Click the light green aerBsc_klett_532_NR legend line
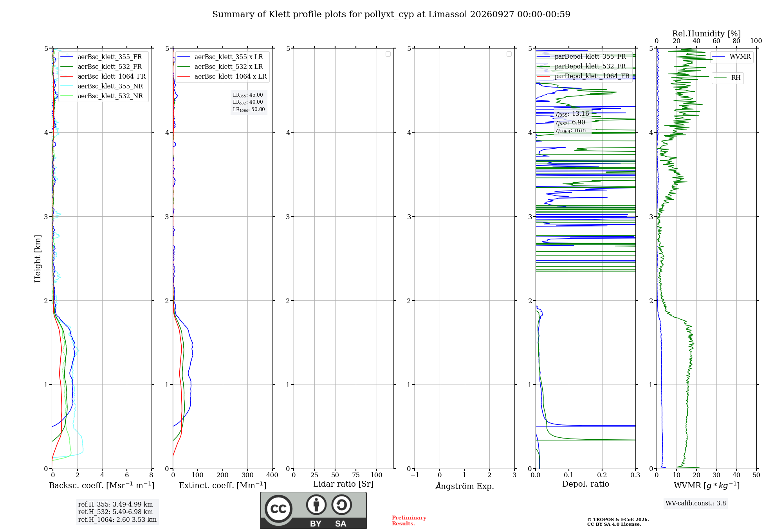 [x=67, y=96]
